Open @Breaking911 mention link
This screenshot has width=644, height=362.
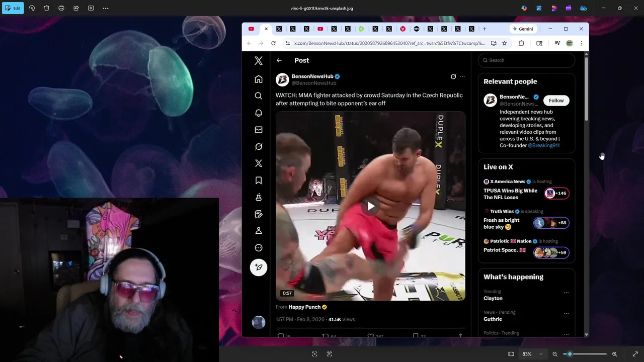pos(543,145)
